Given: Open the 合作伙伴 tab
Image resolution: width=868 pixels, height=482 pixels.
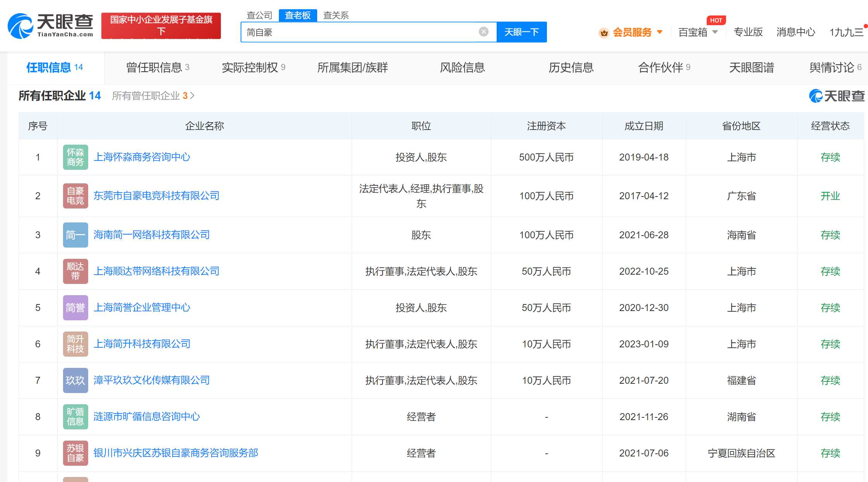Looking at the screenshot, I should pyautogui.click(x=664, y=68).
